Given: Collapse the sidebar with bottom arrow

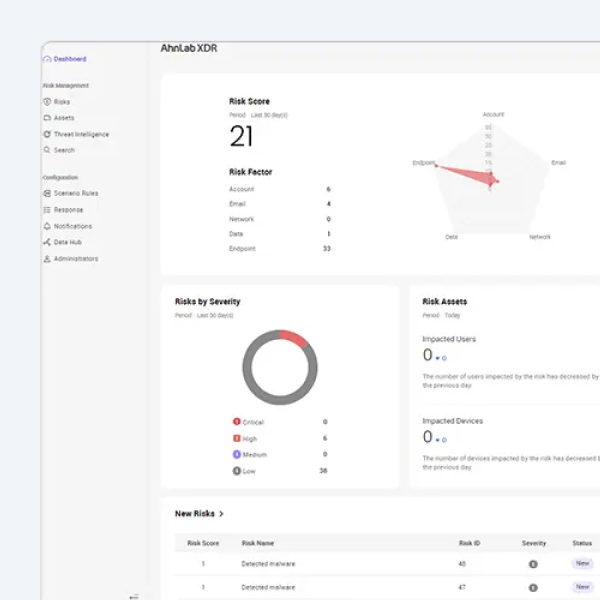Looking at the screenshot, I should (x=134, y=596).
